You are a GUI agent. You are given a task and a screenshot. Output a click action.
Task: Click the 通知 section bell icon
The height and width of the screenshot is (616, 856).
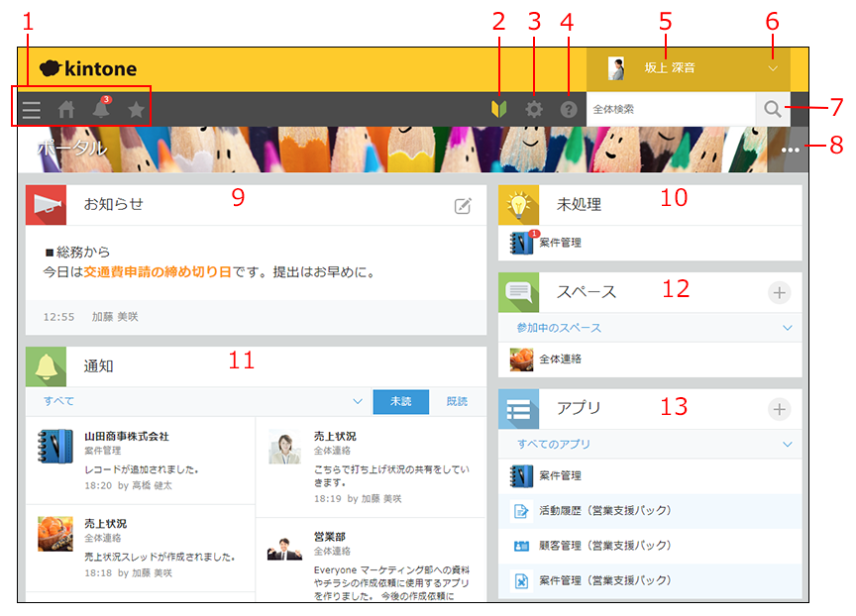pos(46,366)
